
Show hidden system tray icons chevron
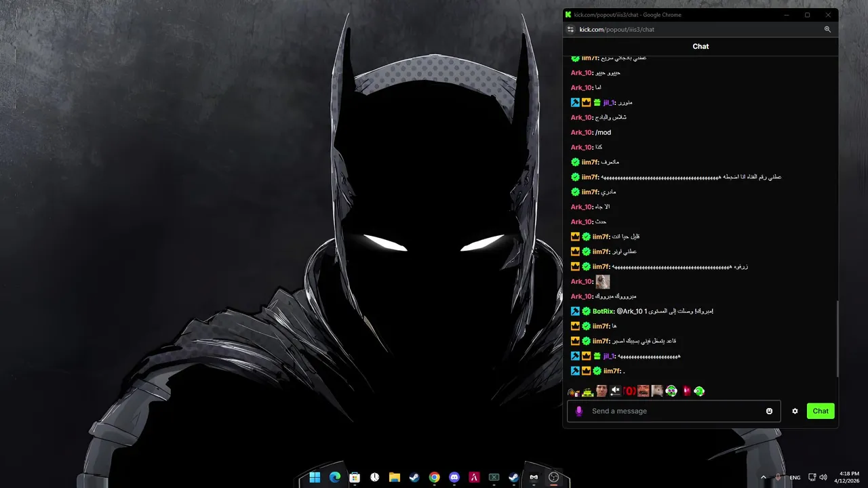pos(764,477)
